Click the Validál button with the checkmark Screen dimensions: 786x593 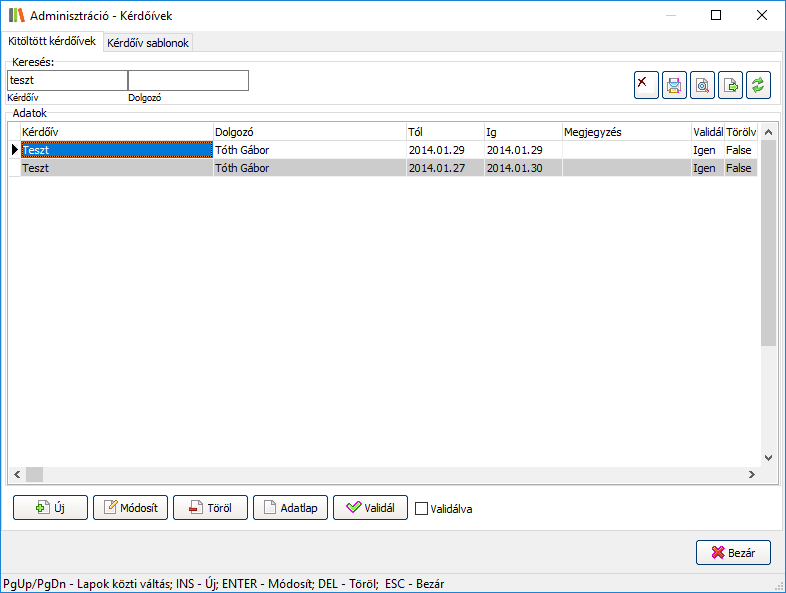click(x=370, y=508)
